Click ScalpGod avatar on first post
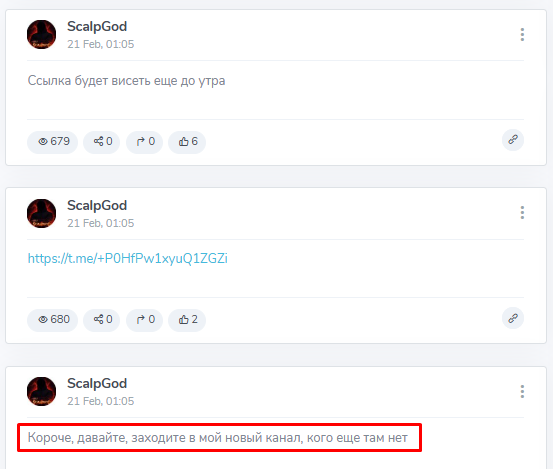Viewport: 553px width, 469px height. coord(42,35)
